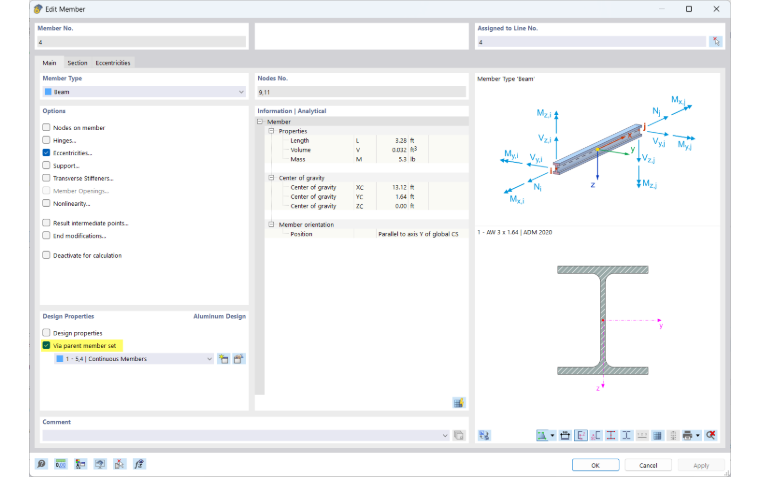Click the Cancel button

(648, 465)
